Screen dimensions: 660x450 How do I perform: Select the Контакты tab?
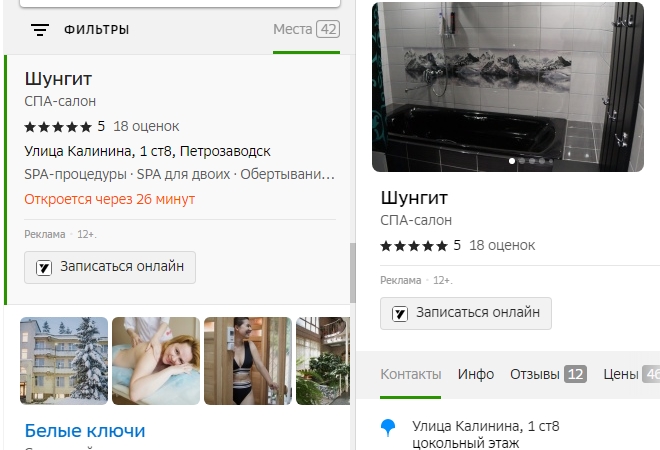pyautogui.click(x=410, y=374)
